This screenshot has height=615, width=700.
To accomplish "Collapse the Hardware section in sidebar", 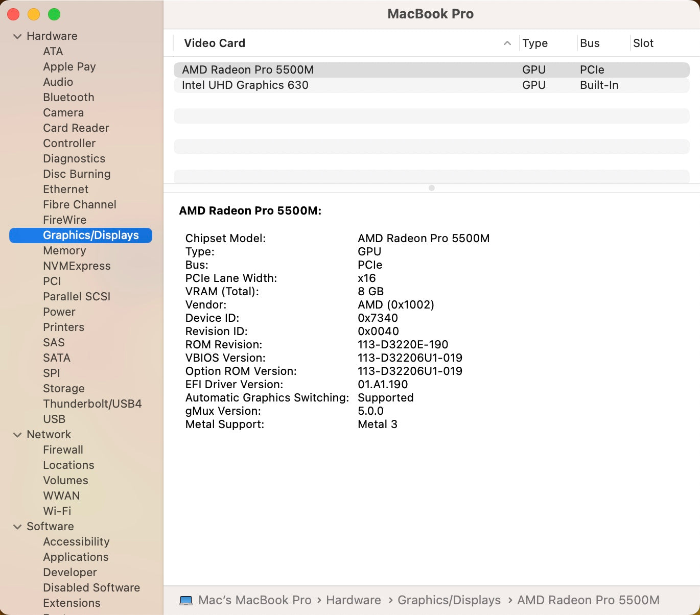I will [x=17, y=36].
